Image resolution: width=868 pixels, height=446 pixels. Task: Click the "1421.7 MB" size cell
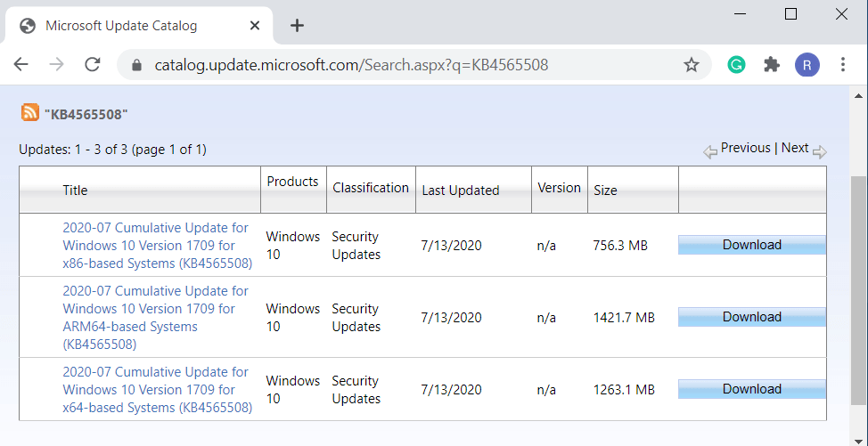[624, 318]
